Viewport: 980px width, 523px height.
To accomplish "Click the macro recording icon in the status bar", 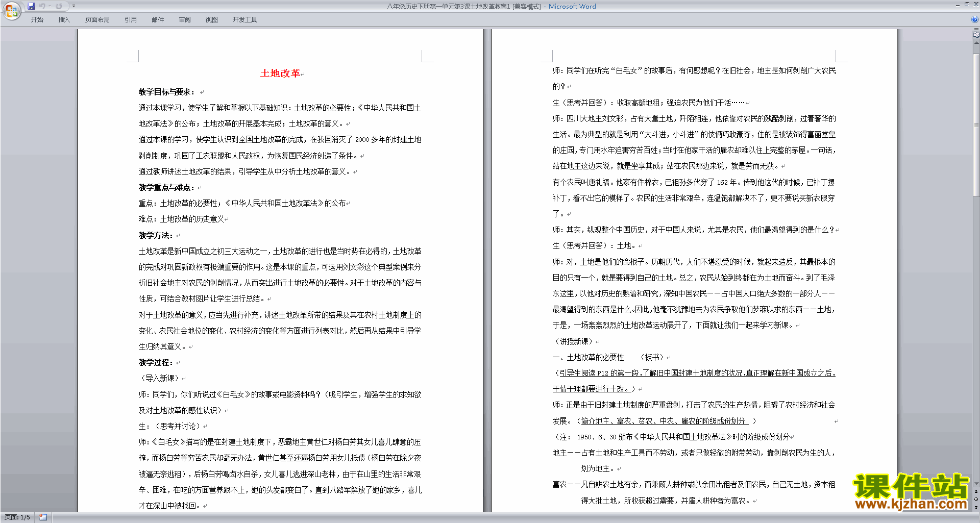I will pos(43,517).
